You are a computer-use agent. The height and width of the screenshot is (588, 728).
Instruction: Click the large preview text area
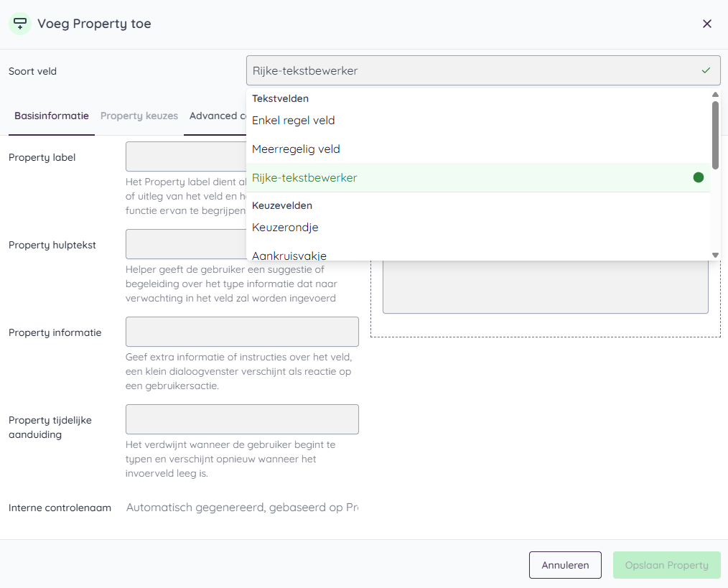[x=545, y=287]
